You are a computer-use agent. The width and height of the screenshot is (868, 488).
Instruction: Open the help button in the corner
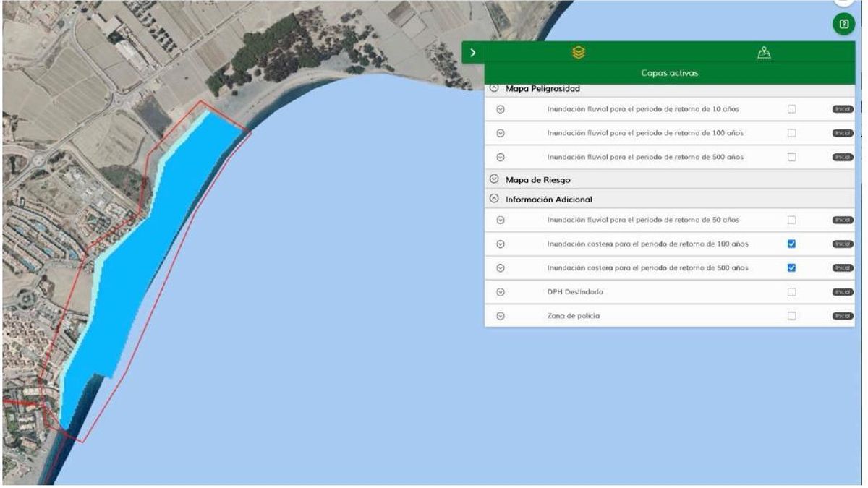(x=843, y=24)
